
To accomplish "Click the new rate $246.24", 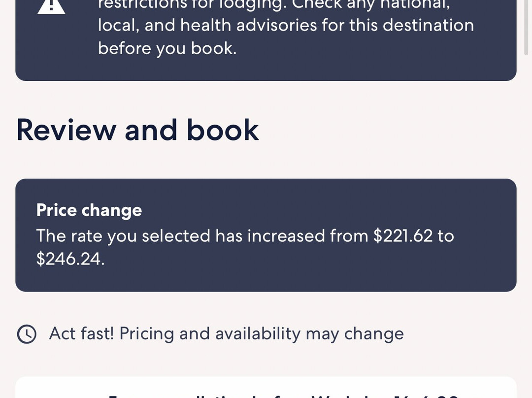I will (x=70, y=259).
